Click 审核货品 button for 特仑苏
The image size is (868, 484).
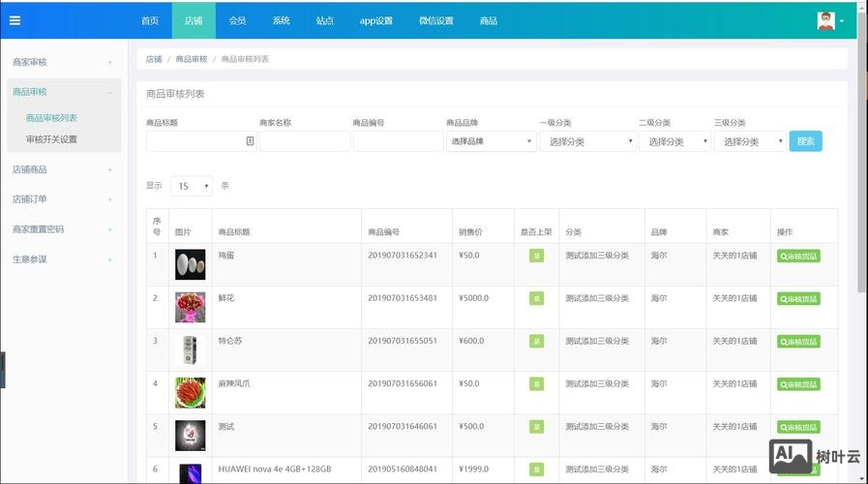pos(798,342)
